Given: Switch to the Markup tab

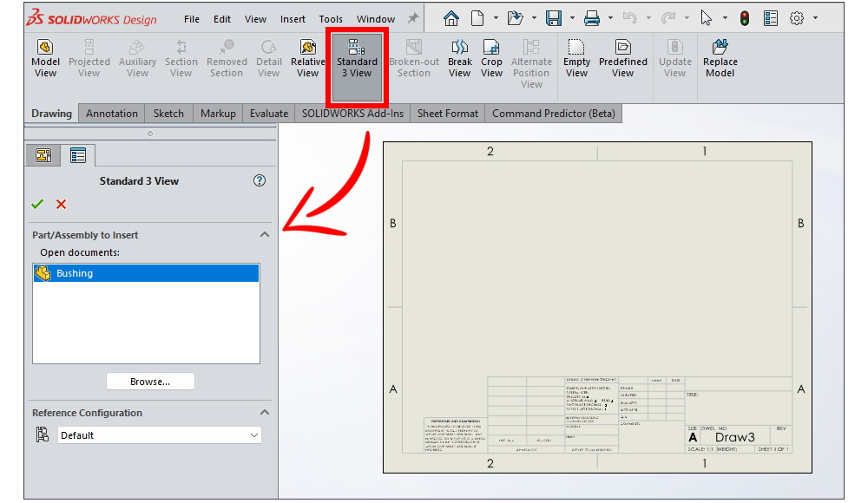Looking at the screenshot, I should coord(218,114).
